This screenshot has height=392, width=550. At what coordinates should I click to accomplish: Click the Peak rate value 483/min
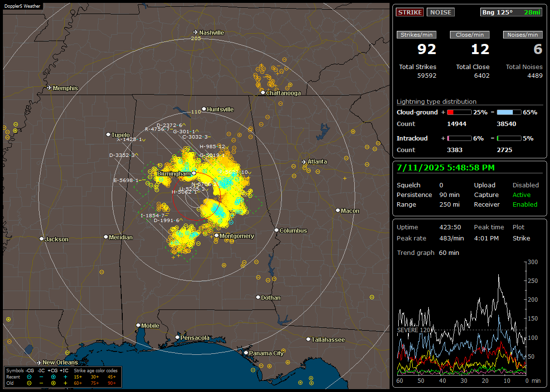(451, 238)
